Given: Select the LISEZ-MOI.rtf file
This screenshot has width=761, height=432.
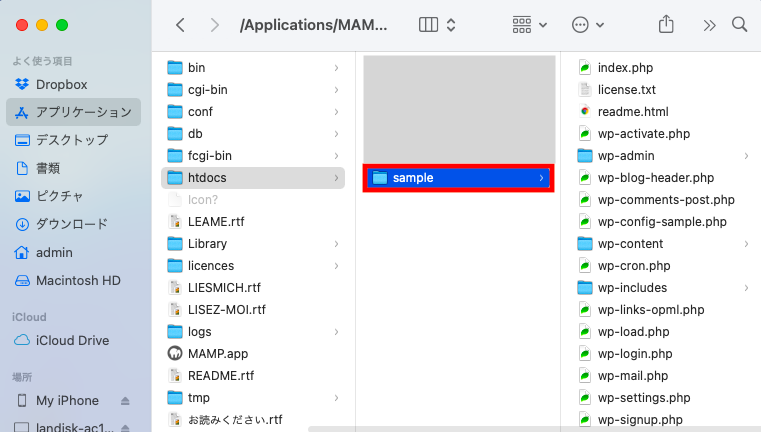Looking at the screenshot, I should tap(253, 310).
